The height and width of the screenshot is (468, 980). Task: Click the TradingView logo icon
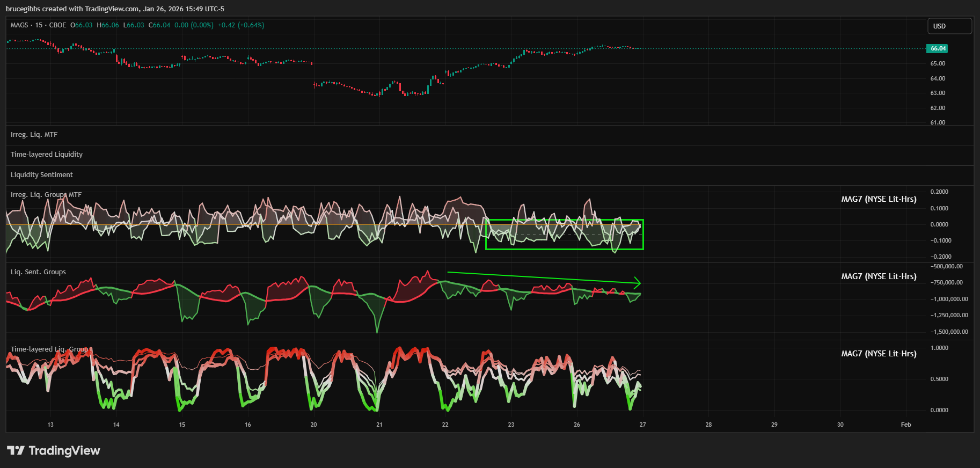[x=16, y=450]
